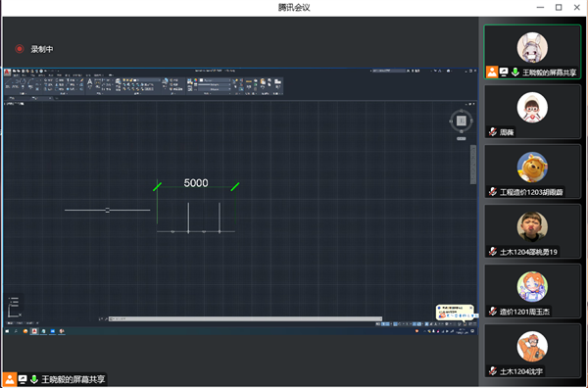This screenshot has height=388, width=588.
Task: Open the object color ByLayer dropdown
Action: coord(215,80)
